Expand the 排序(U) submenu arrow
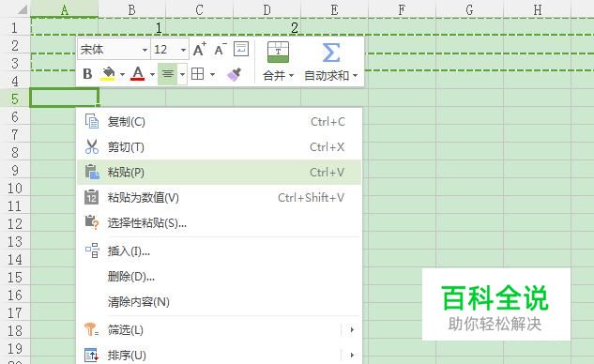This screenshot has height=364, width=594. (352, 355)
